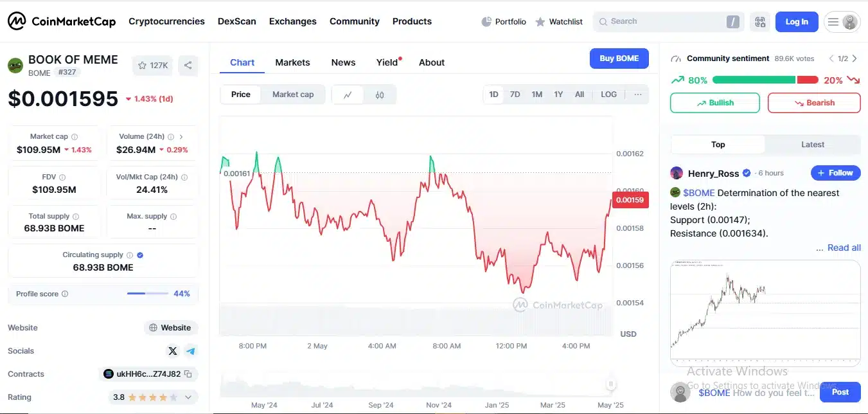868x414 pixels.
Task: Click the QR scan icon near search
Action: pyautogui.click(x=760, y=22)
